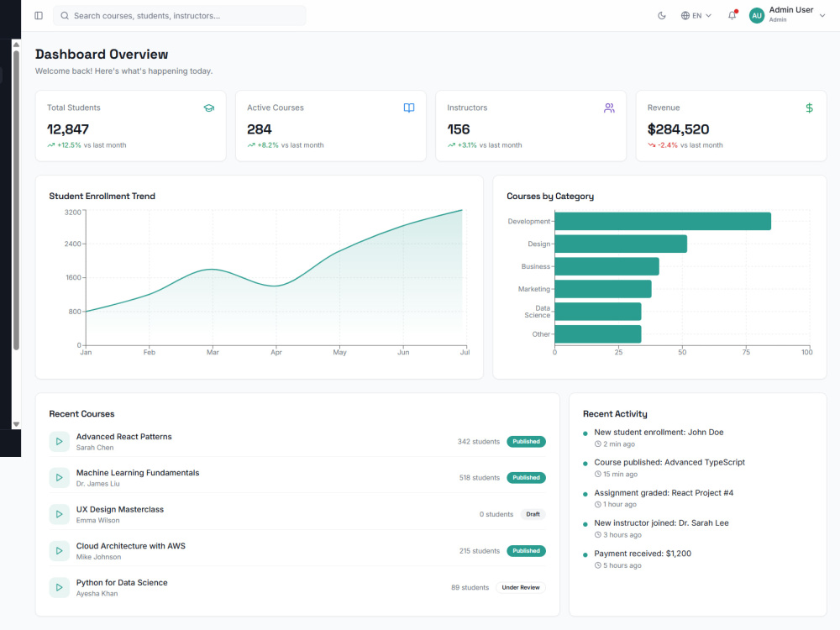Click the 12,847 total students value

[68, 129]
